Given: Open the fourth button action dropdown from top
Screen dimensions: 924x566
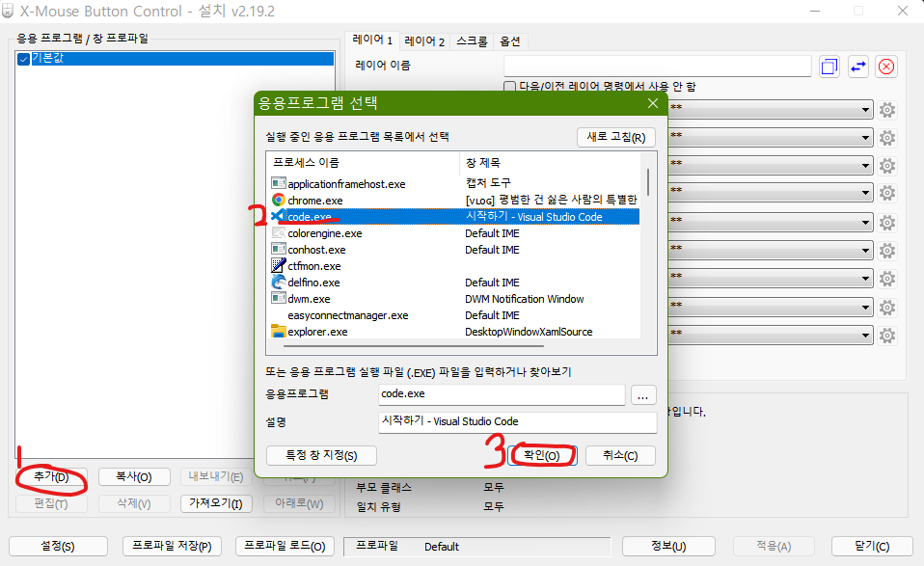Looking at the screenshot, I should (865, 193).
